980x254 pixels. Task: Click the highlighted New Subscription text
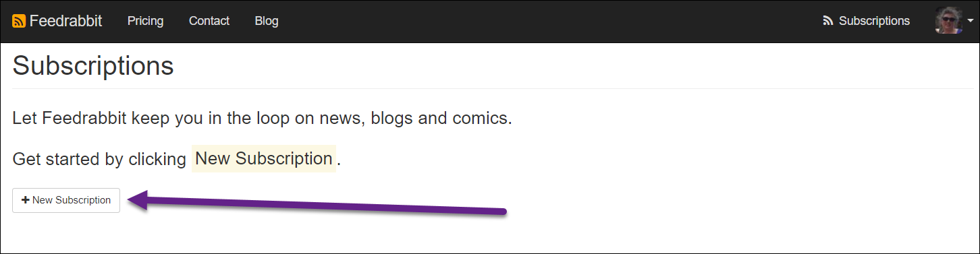[x=264, y=158]
